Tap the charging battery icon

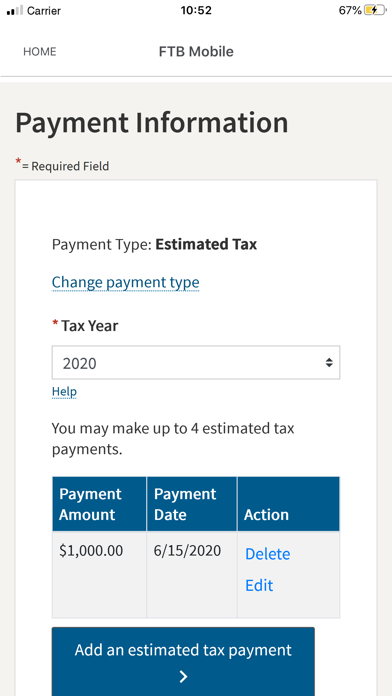375,10
